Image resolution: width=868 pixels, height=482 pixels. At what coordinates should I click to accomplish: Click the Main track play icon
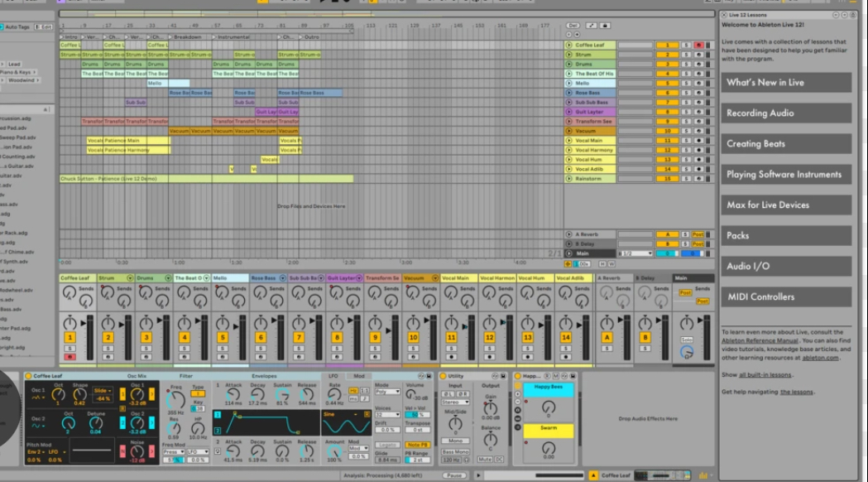(x=568, y=253)
